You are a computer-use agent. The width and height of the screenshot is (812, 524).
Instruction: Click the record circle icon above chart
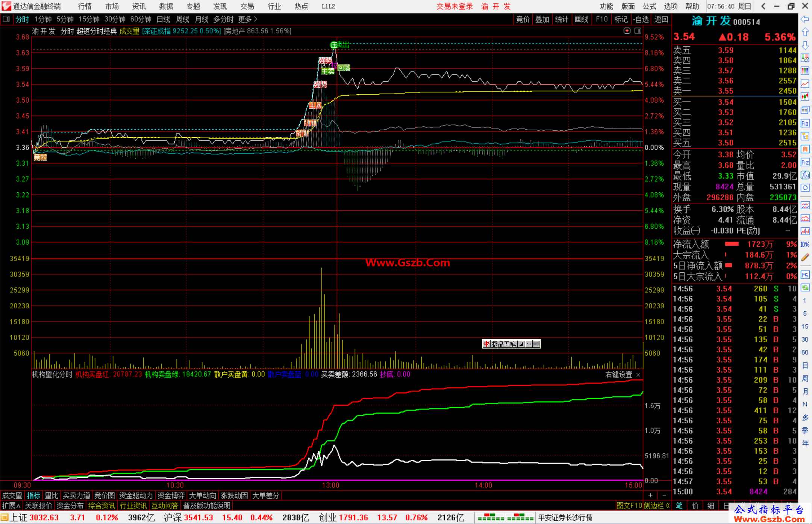(627, 31)
